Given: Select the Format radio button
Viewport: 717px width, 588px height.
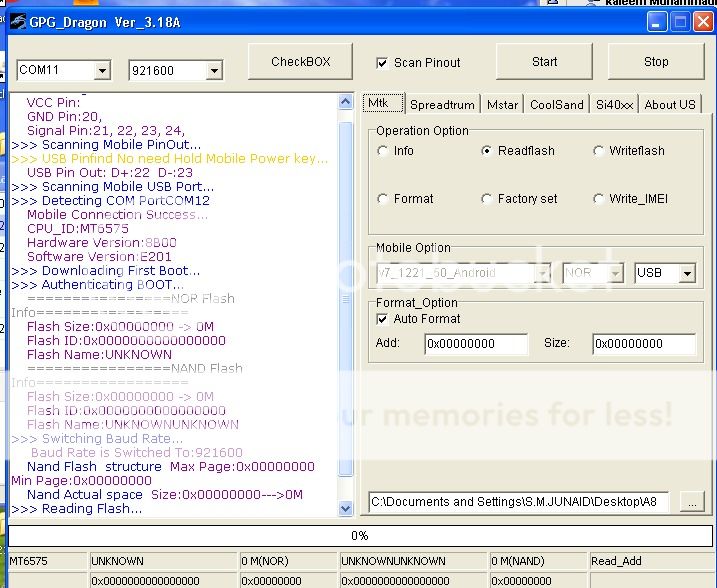Looking at the screenshot, I should coord(383,199).
